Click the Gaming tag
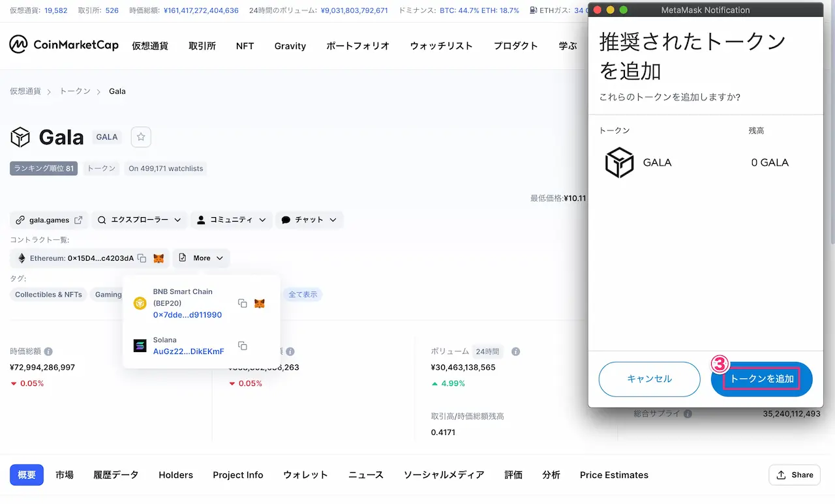Viewport: 835px width, 504px height. tap(108, 294)
